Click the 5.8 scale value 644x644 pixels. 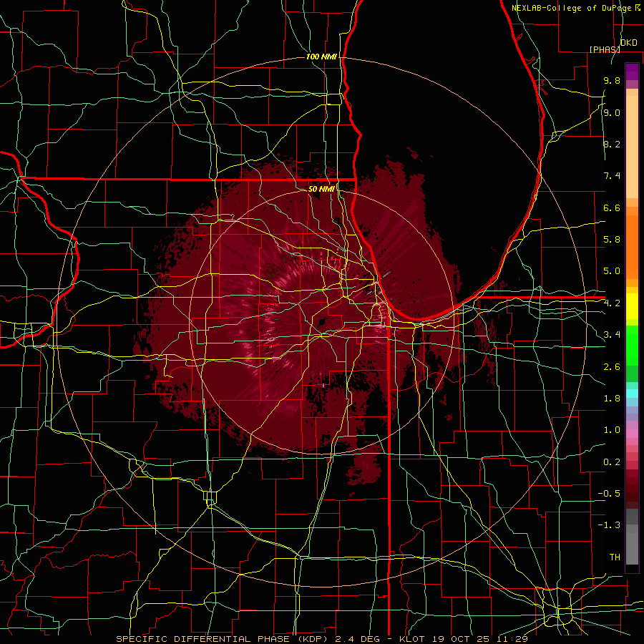point(612,240)
